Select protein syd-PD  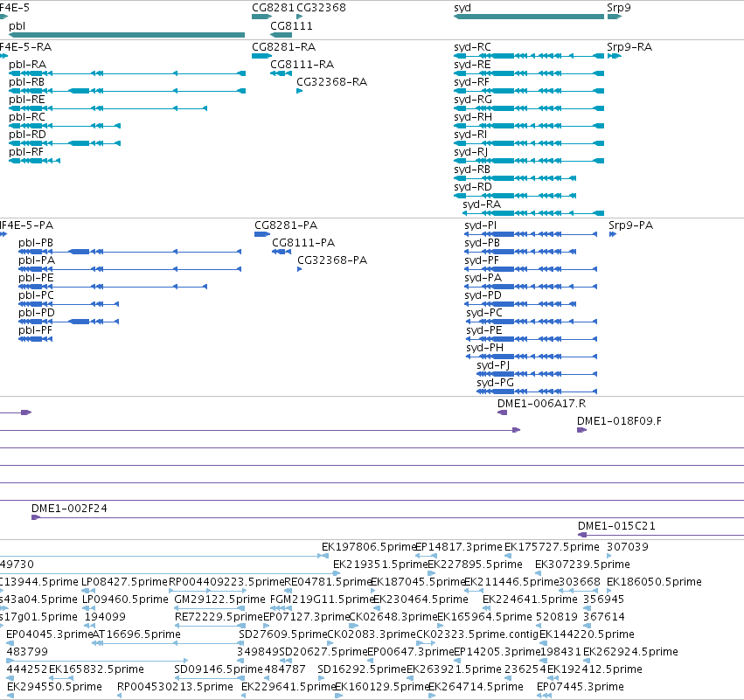(520, 304)
